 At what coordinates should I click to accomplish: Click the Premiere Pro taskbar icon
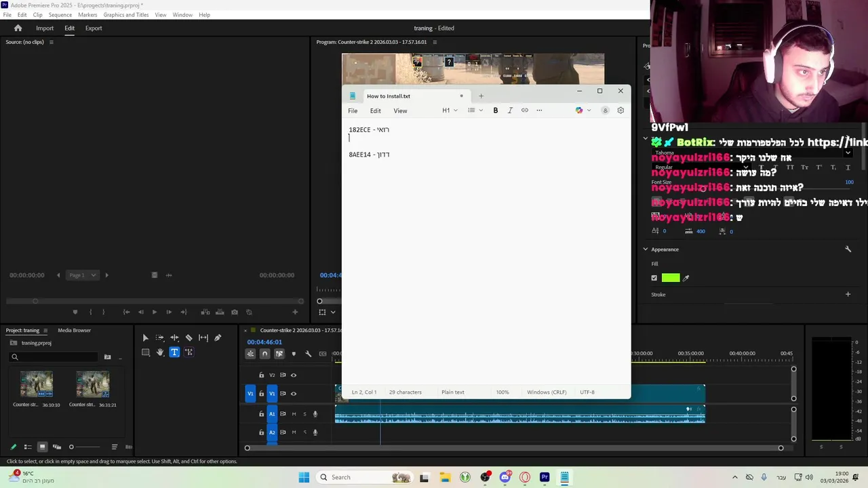click(545, 477)
